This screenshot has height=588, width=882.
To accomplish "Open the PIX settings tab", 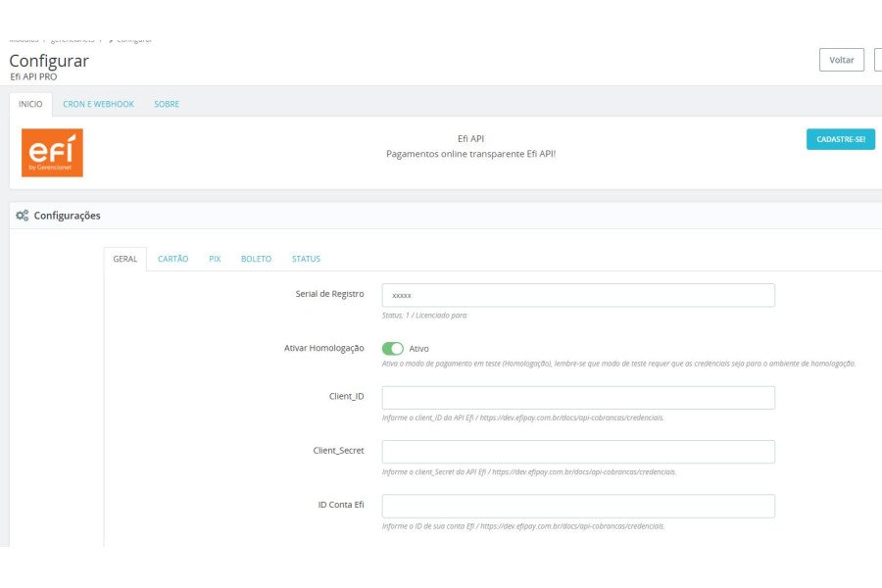I will click(x=215, y=259).
